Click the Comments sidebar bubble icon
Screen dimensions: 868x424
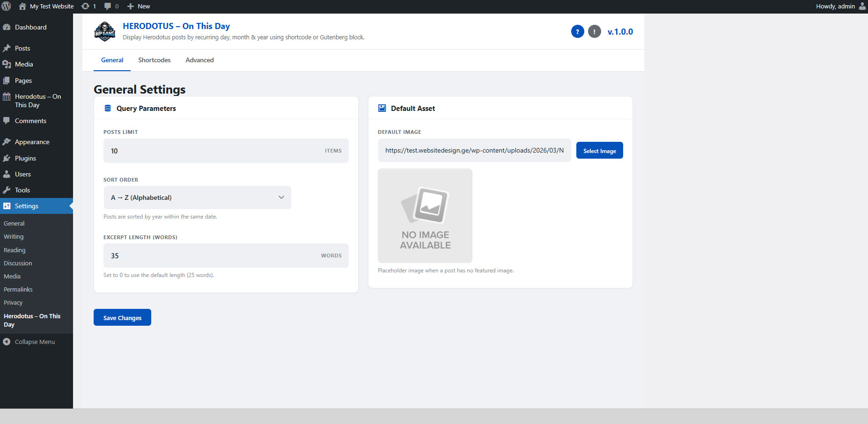(x=7, y=121)
